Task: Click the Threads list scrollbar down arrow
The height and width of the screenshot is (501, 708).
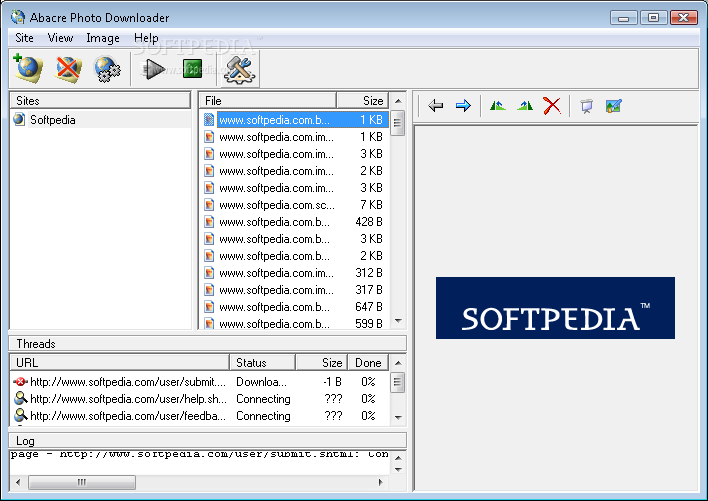Action: coord(398,418)
